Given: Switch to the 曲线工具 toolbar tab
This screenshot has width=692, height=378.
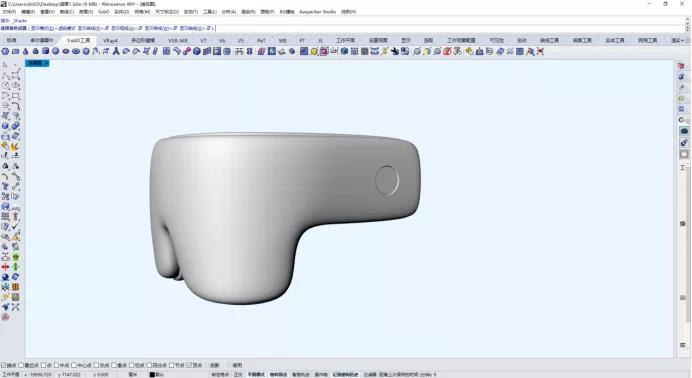Looking at the screenshot, I should tap(549, 40).
